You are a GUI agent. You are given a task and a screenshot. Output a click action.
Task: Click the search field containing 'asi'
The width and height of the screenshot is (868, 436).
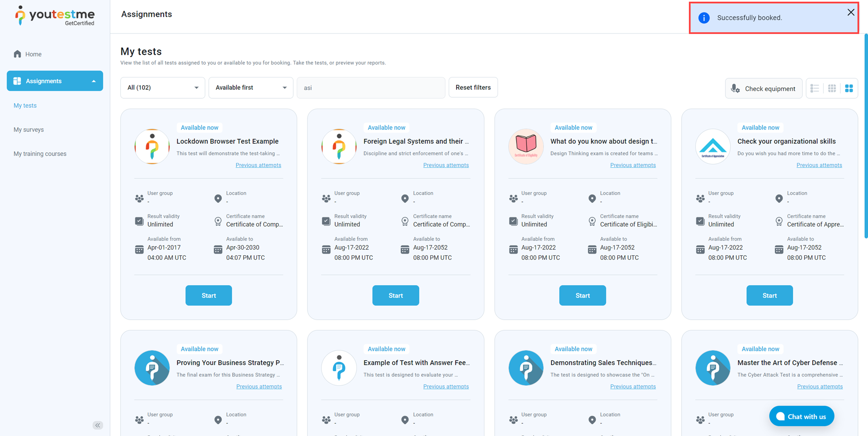370,88
